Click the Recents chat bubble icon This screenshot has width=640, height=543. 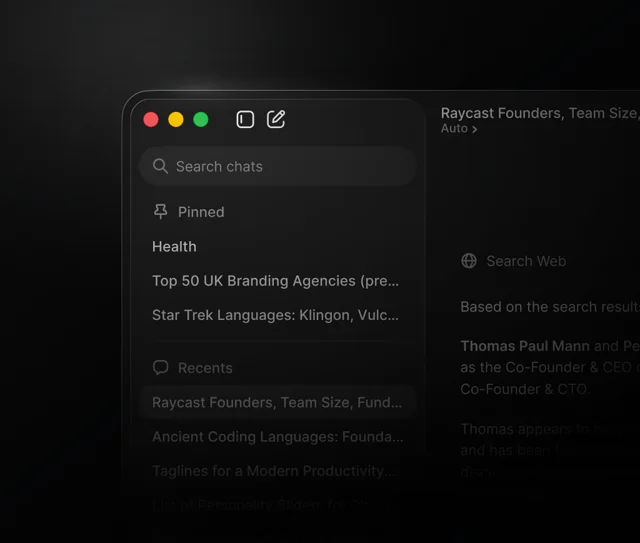click(160, 367)
